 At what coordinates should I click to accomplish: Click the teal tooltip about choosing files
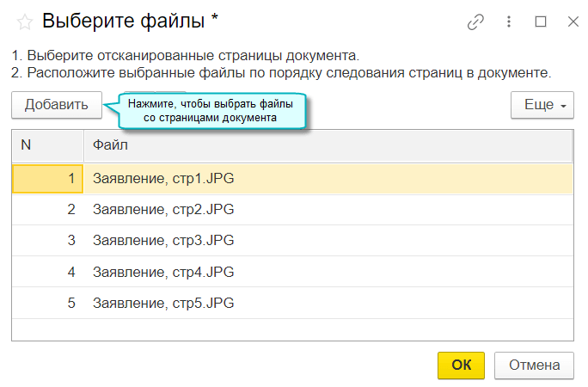(210, 111)
